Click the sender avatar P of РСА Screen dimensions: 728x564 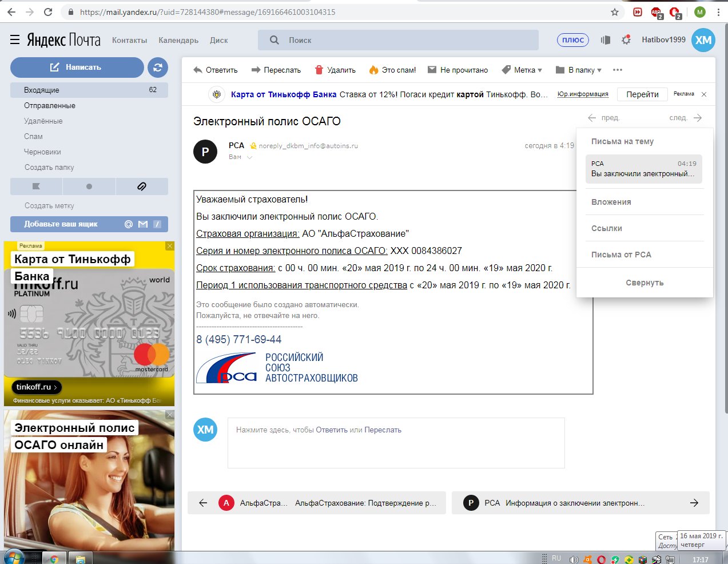click(x=205, y=152)
